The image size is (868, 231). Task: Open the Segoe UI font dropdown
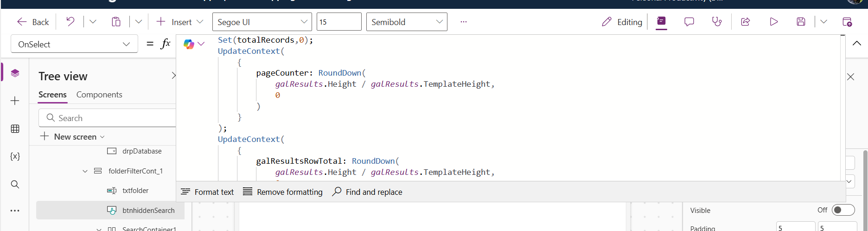click(262, 22)
